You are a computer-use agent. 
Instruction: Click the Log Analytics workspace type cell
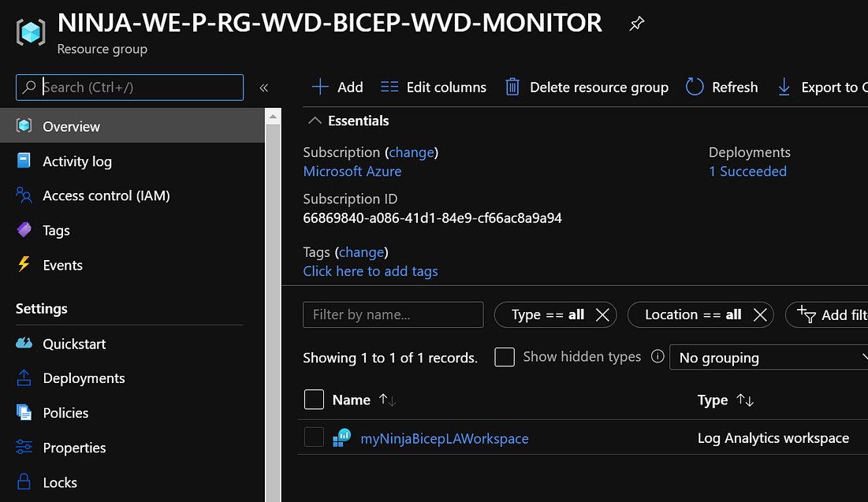pyautogui.click(x=773, y=438)
